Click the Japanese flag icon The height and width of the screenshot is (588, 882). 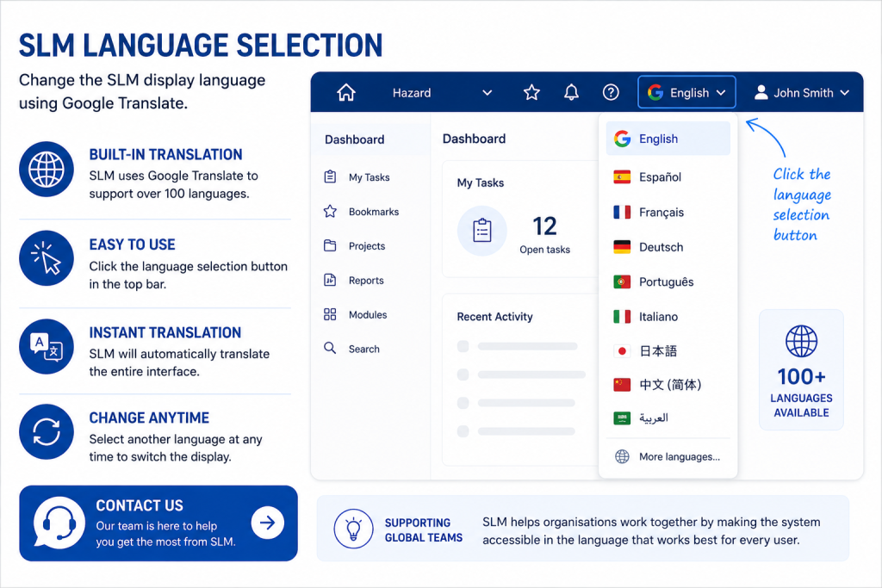coord(622,351)
